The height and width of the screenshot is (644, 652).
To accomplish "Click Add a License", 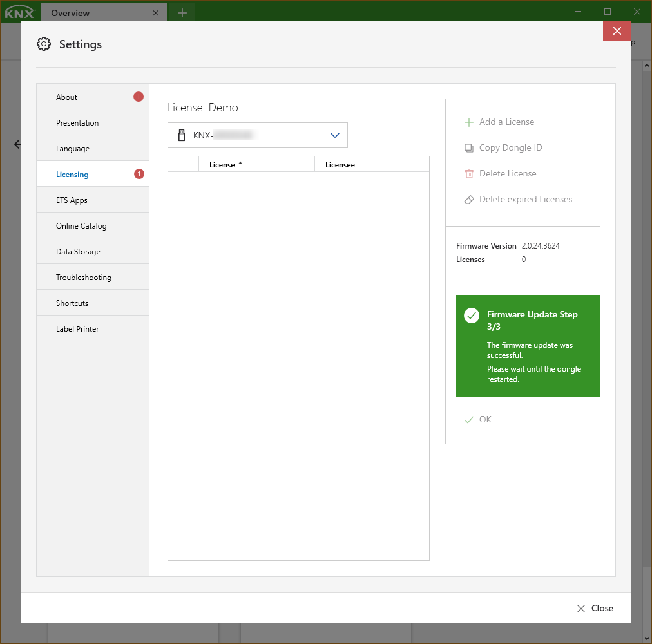I will [499, 122].
